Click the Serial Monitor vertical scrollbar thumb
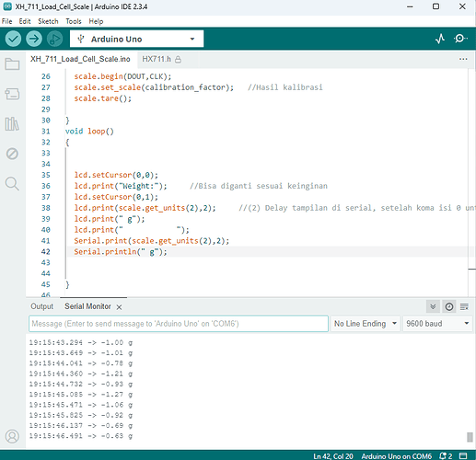This screenshot has width=476, height=460. (470, 437)
